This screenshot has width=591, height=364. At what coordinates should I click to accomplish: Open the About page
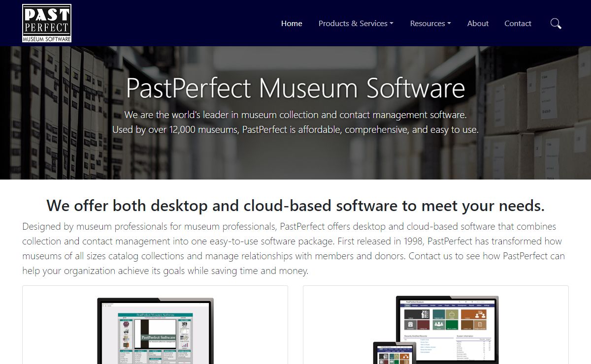pyautogui.click(x=478, y=23)
